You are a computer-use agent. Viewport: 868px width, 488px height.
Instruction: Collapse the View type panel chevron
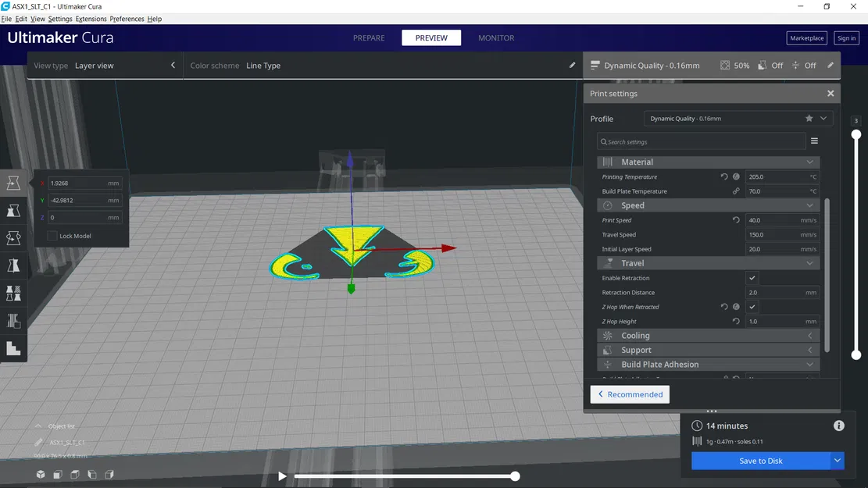[173, 66]
